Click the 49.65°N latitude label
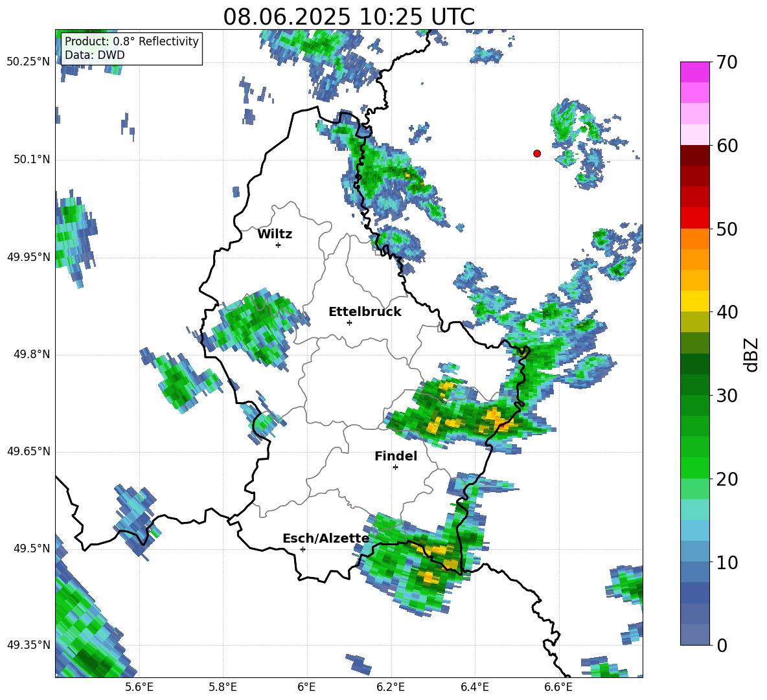The height and width of the screenshot is (700, 767). tap(29, 451)
